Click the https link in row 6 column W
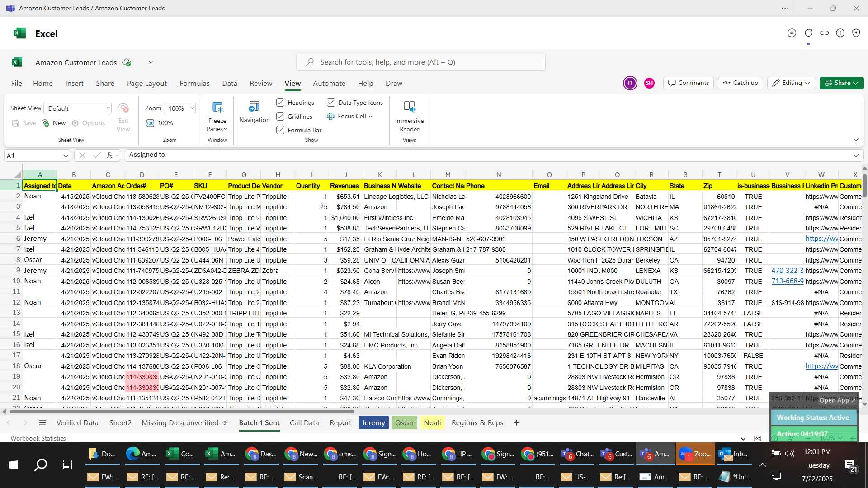 point(821,239)
